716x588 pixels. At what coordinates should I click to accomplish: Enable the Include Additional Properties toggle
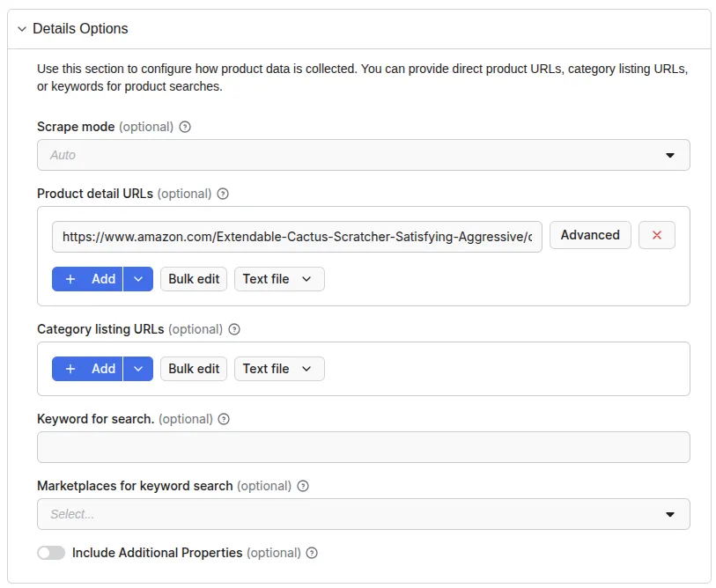click(50, 553)
